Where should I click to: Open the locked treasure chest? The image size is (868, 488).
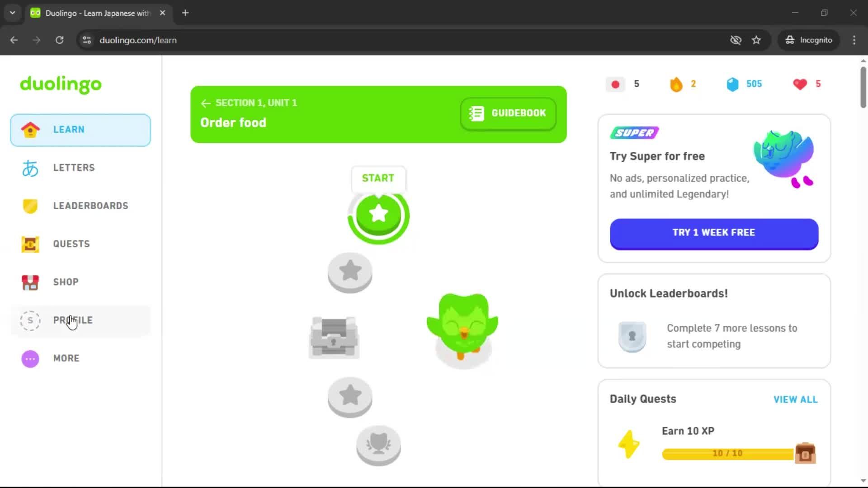click(x=334, y=338)
